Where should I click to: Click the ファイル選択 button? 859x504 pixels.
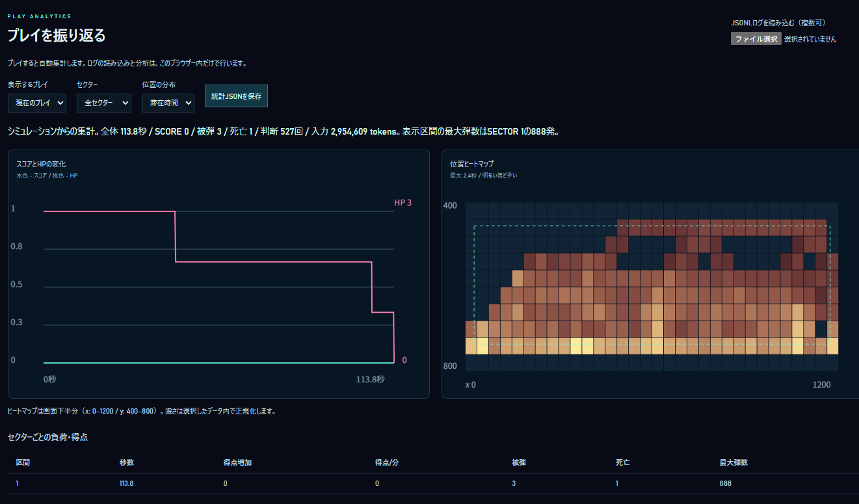click(x=756, y=39)
